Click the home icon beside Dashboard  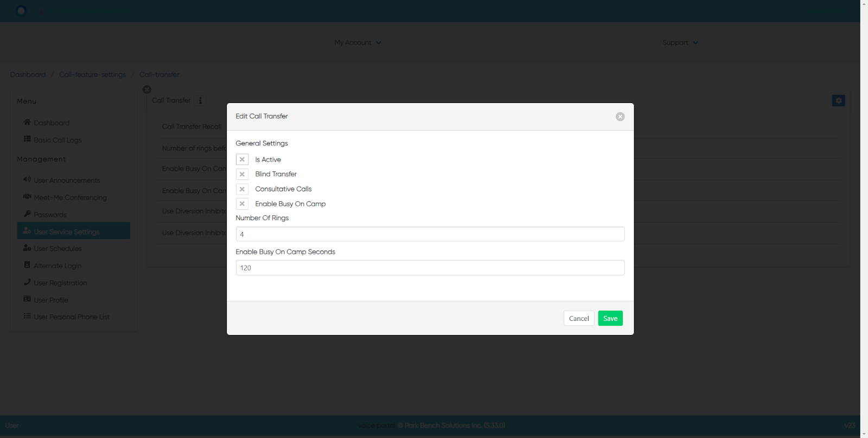coord(27,122)
